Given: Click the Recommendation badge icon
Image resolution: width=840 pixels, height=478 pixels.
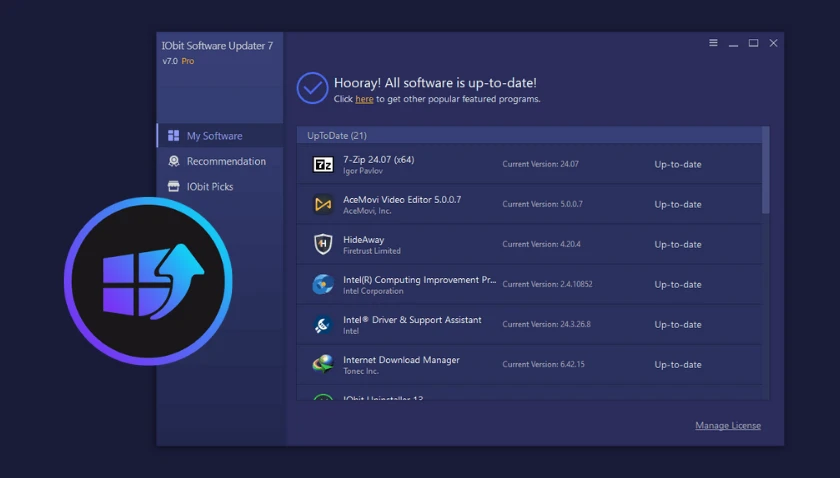Looking at the screenshot, I should click(174, 161).
